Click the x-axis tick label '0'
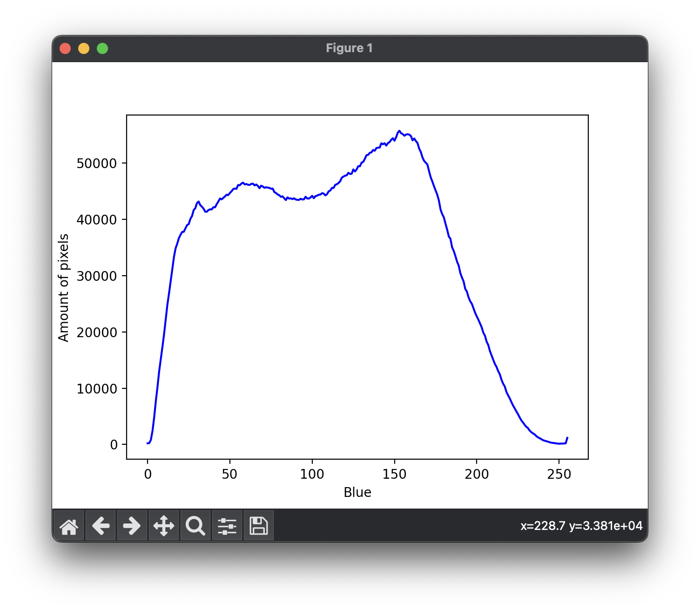The width and height of the screenshot is (700, 611). (148, 474)
